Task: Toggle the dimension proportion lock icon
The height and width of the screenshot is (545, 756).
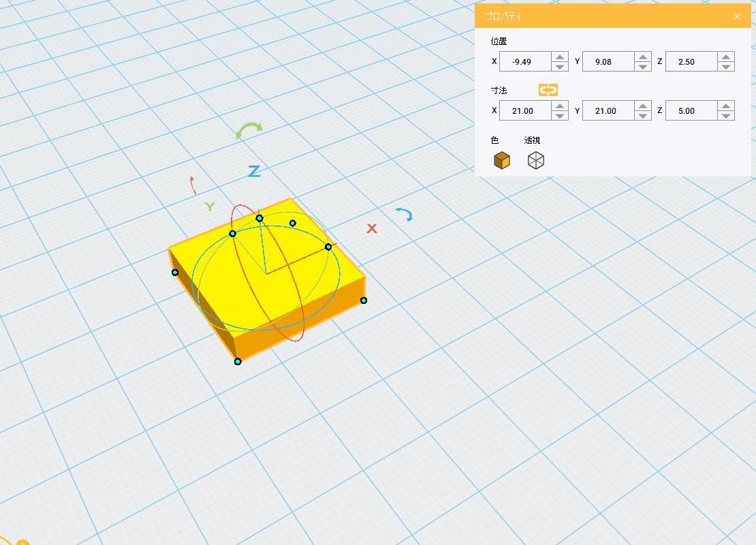Action: 548,90
